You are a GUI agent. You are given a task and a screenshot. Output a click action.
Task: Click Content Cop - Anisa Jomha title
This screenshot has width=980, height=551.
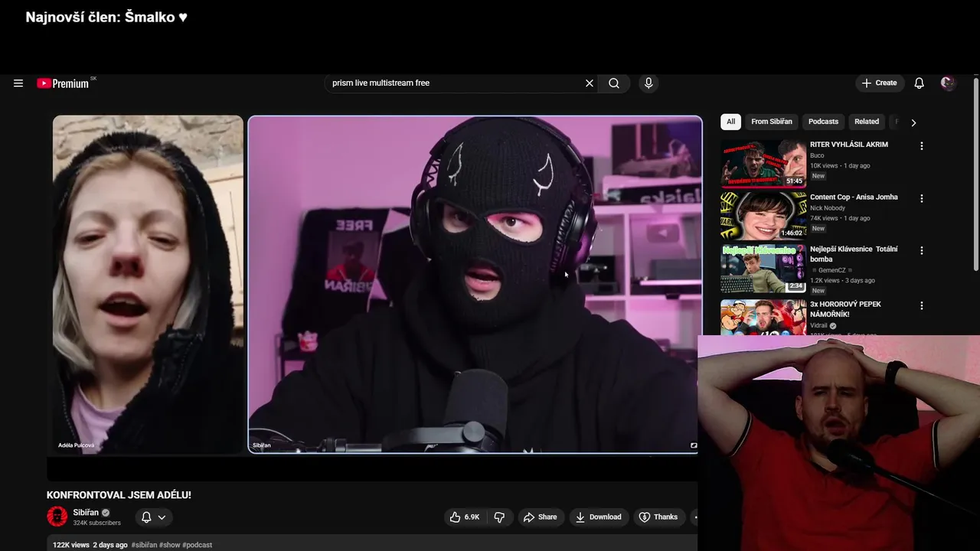click(x=854, y=197)
